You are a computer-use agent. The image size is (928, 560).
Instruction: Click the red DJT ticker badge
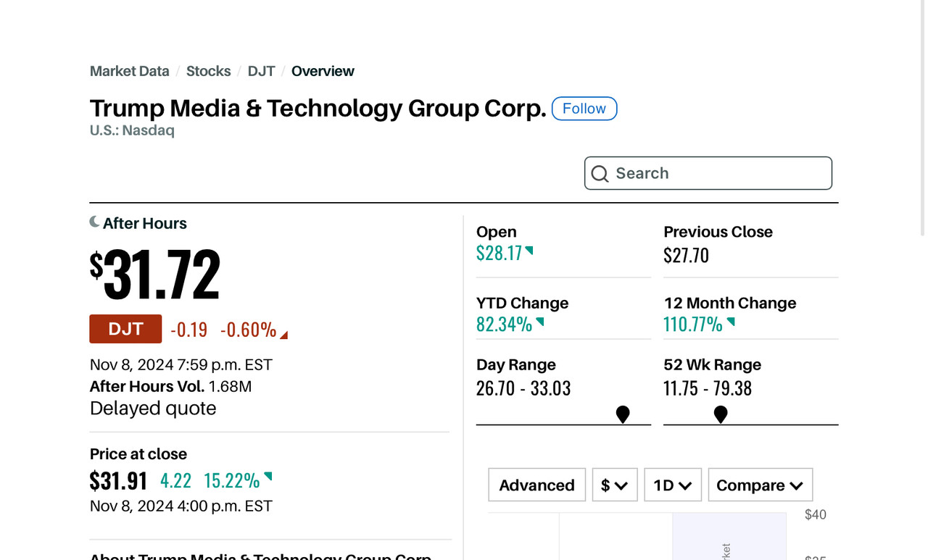pyautogui.click(x=125, y=329)
